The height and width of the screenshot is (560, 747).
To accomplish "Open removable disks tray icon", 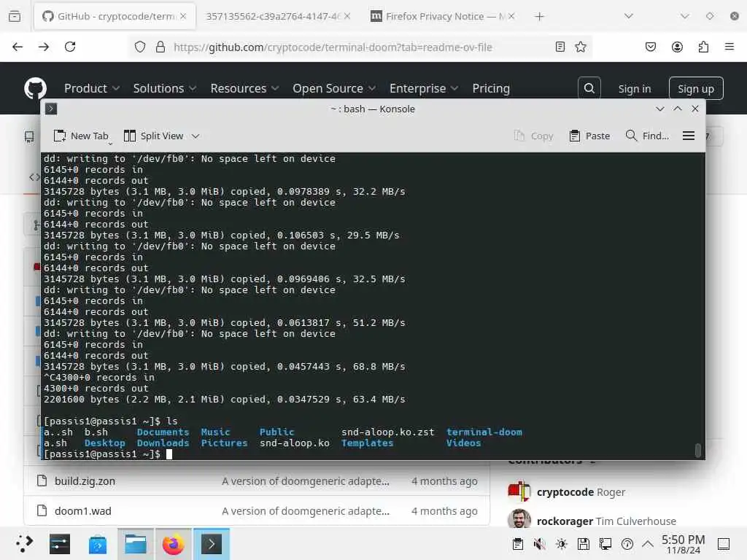I will (x=584, y=544).
